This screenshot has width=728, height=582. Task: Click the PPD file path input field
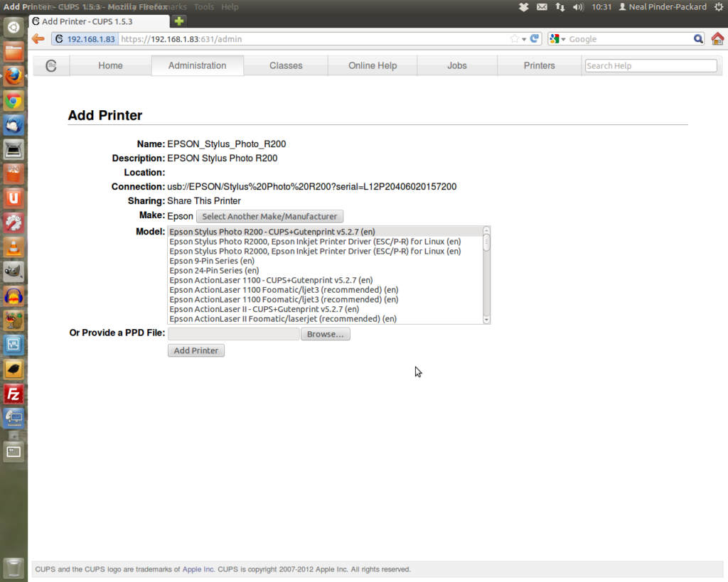pyautogui.click(x=233, y=334)
